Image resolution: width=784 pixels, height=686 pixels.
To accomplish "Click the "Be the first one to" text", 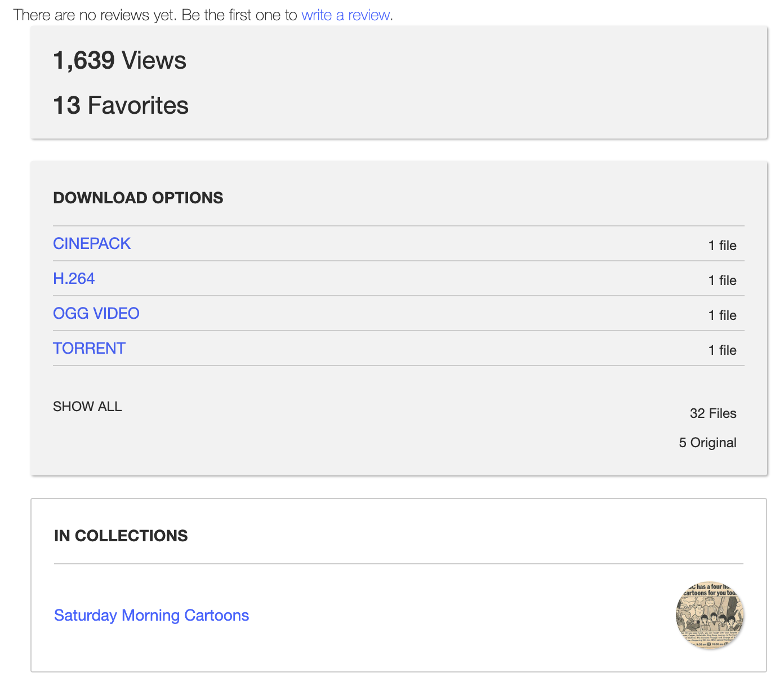I will pos(239,15).
